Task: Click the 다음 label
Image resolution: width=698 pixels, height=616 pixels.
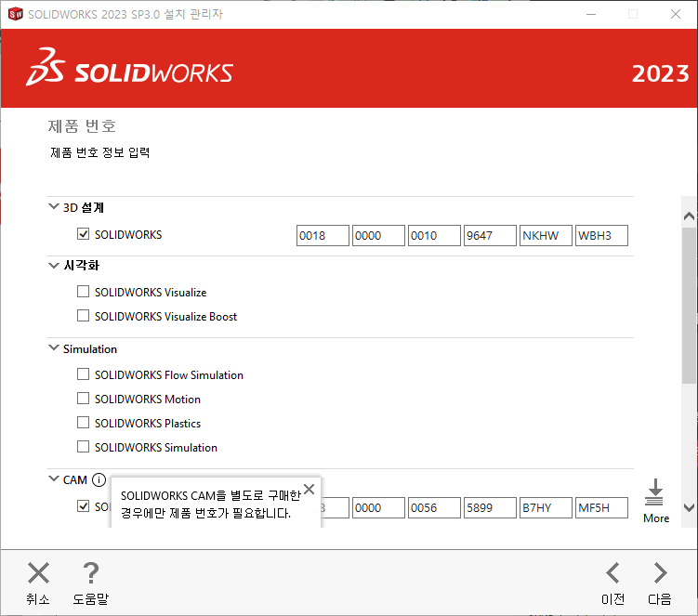Action: pyautogui.click(x=660, y=599)
